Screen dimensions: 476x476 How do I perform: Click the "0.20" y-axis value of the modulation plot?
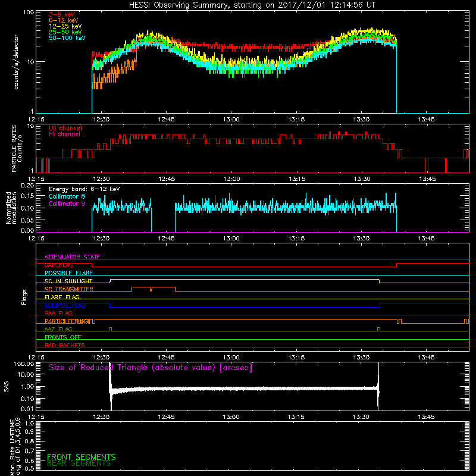pos(27,186)
